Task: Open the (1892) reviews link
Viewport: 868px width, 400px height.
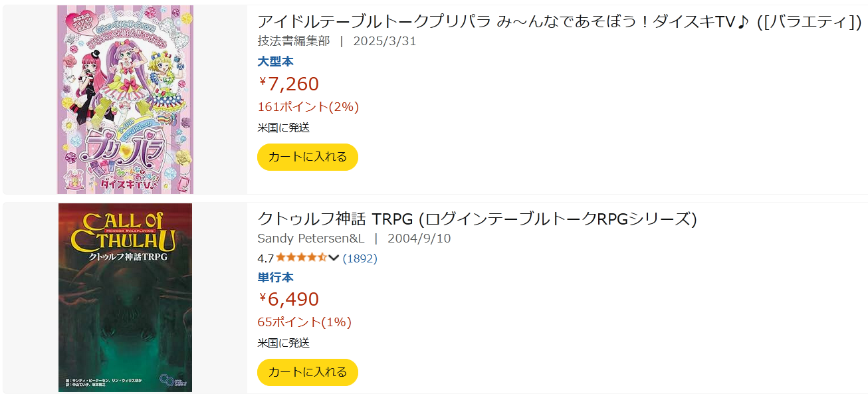Action: click(x=360, y=258)
